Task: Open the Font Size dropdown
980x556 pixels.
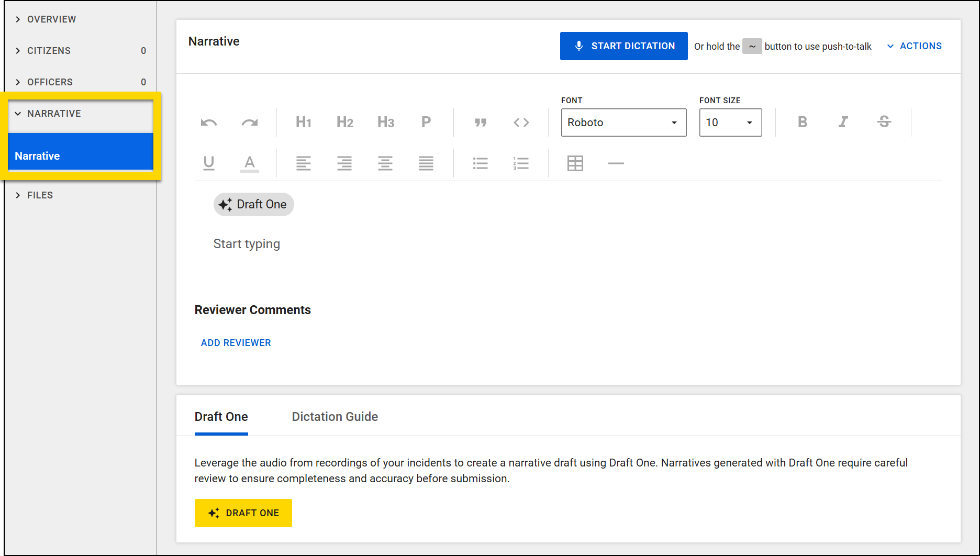Action: tap(730, 123)
